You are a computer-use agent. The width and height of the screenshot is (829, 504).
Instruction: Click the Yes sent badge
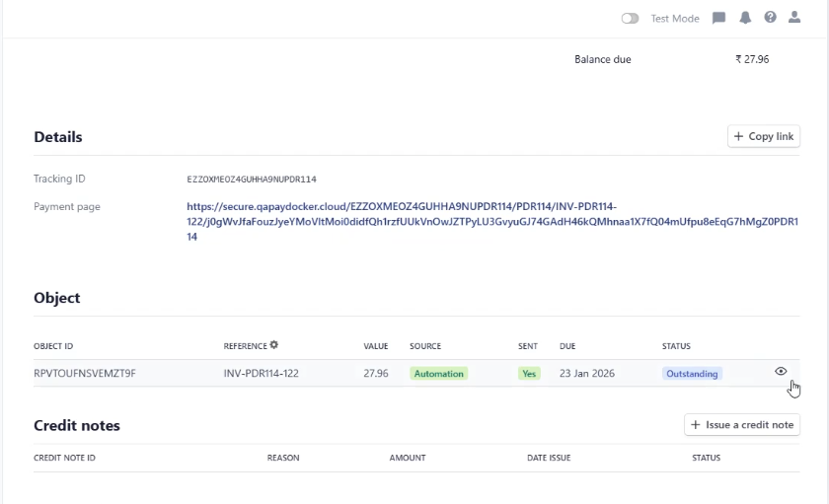pyautogui.click(x=529, y=374)
